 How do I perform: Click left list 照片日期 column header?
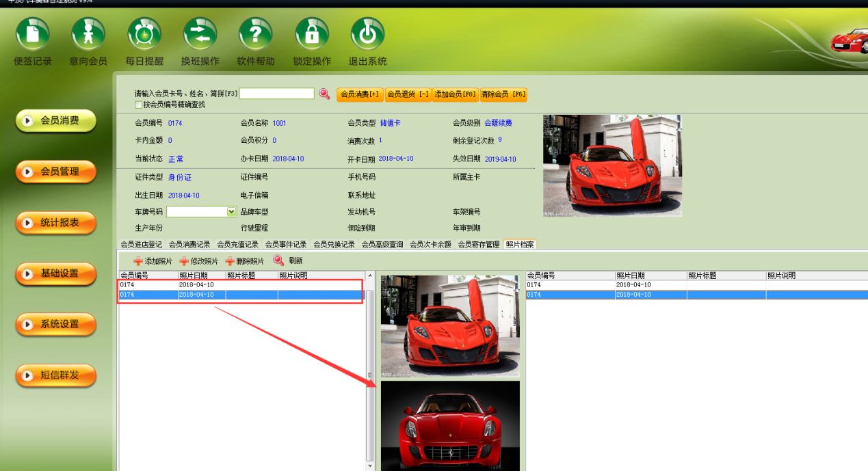point(202,275)
